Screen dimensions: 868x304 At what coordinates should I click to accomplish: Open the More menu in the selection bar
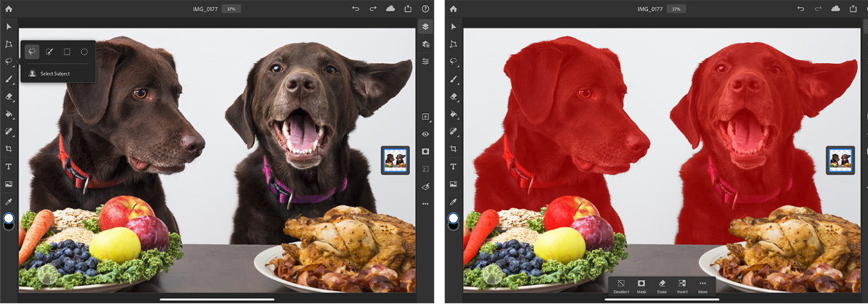(703, 286)
